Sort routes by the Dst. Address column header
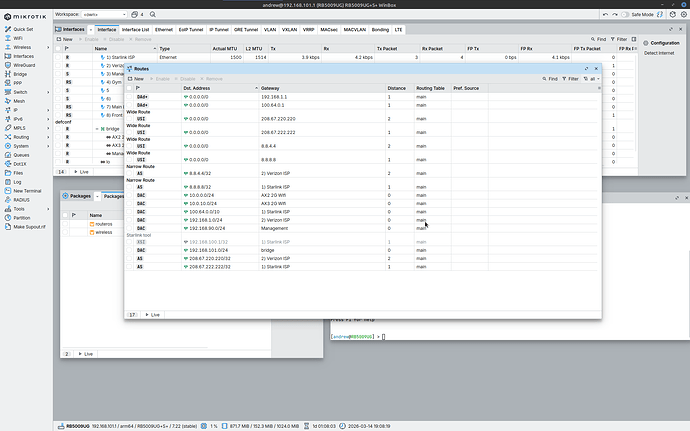690x431 pixels. pos(220,88)
